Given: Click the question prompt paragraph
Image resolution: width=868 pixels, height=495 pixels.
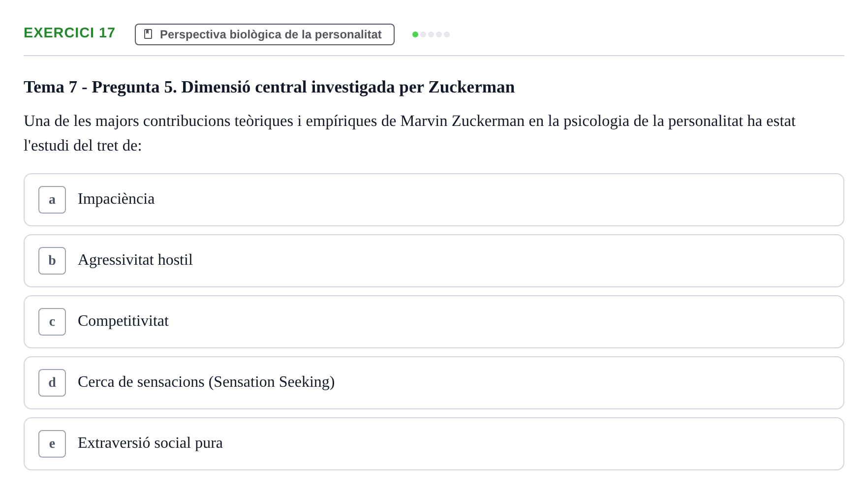Looking at the screenshot, I should 409,133.
